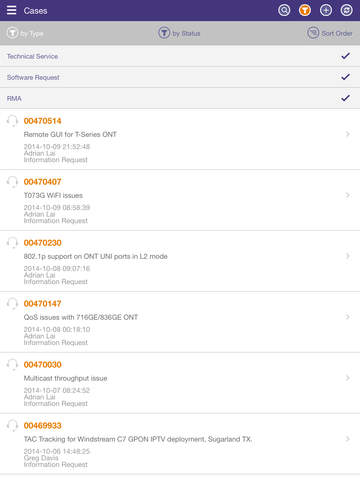Refresh the cases list
Screen dimensions: 360x480
click(x=346, y=10)
